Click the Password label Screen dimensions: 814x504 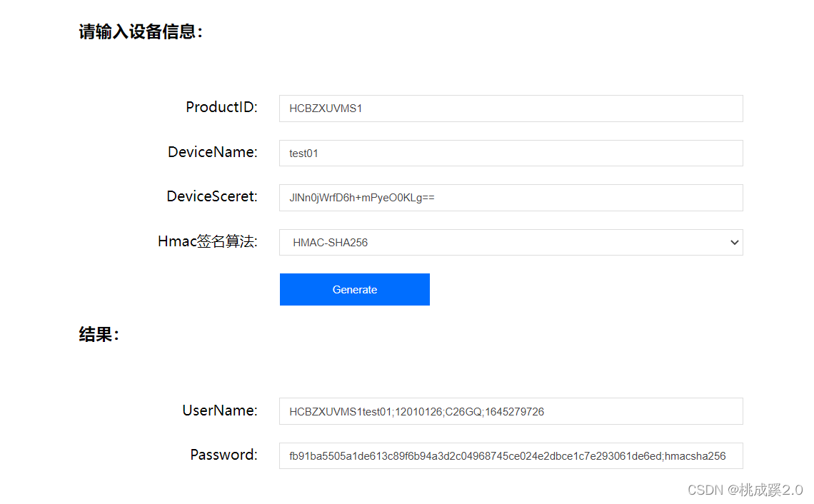point(223,455)
